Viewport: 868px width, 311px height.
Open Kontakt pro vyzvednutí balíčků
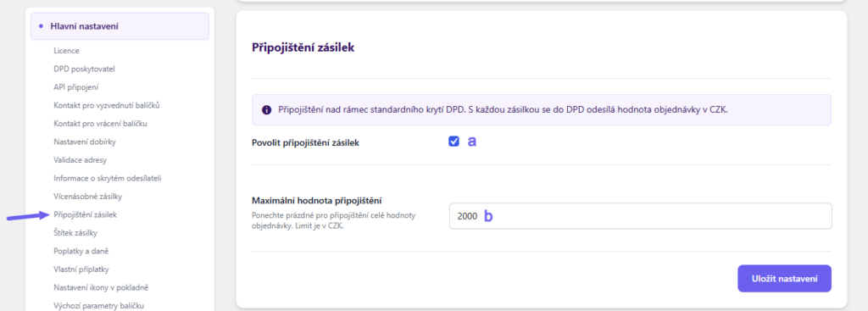coord(107,105)
